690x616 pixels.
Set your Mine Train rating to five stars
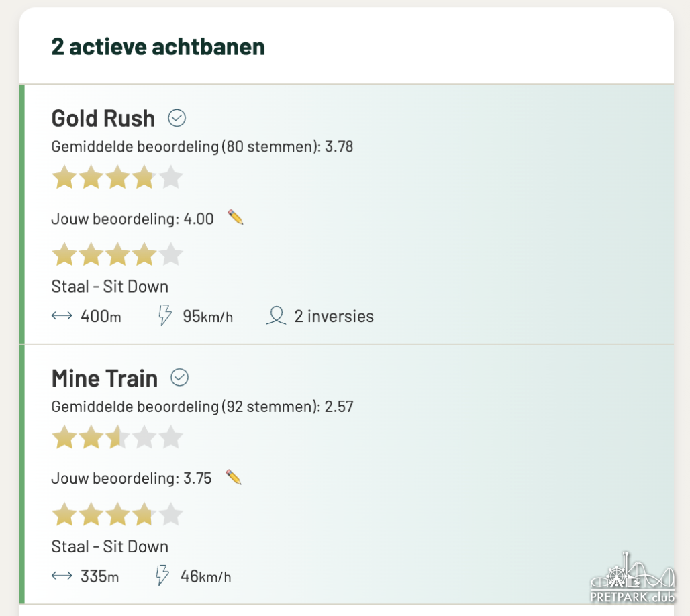click(x=171, y=515)
